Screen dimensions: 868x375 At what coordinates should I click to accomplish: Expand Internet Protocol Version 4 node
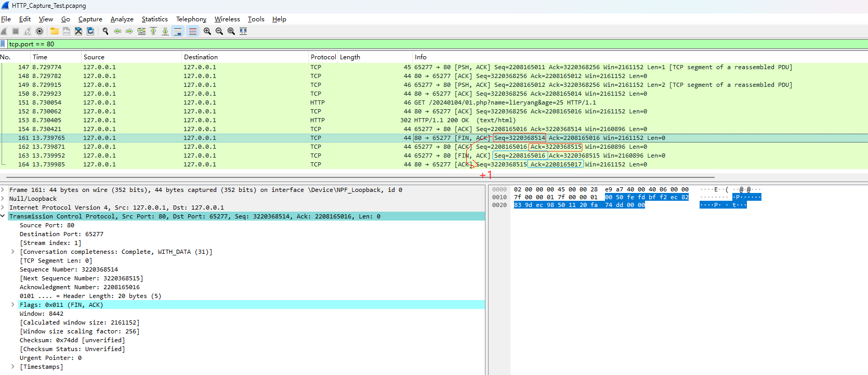click(x=3, y=208)
